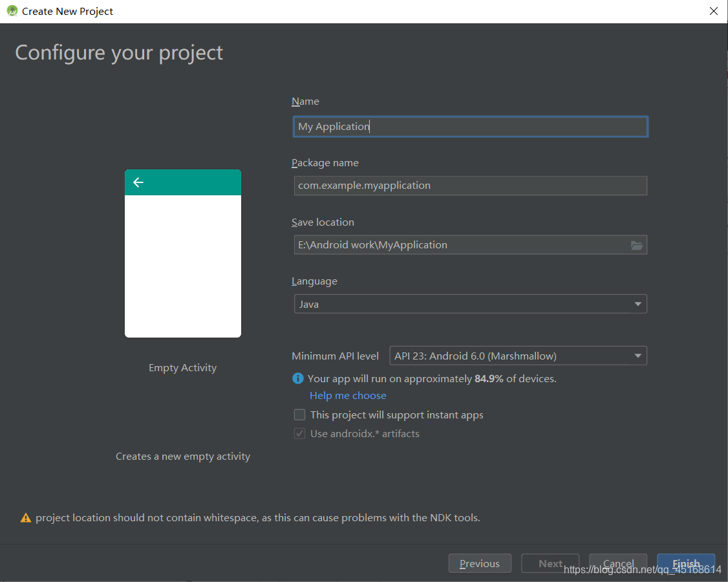
Task: Enable instant apps support
Action: (x=299, y=415)
